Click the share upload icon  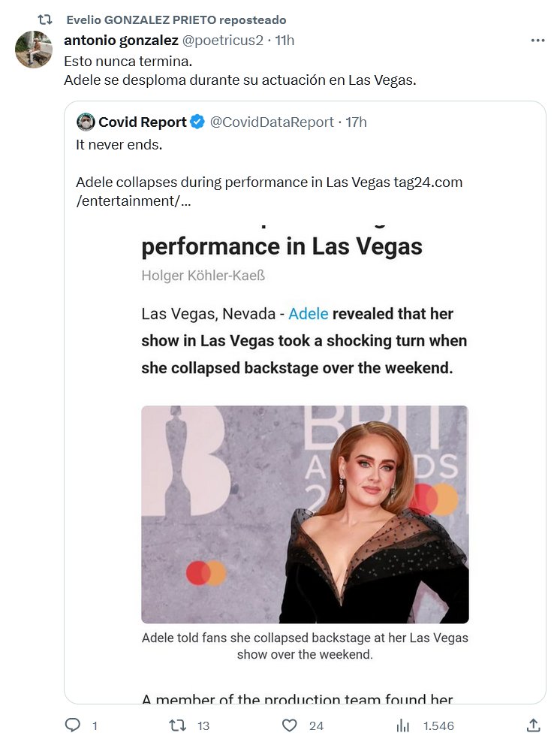[x=533, y=725]
